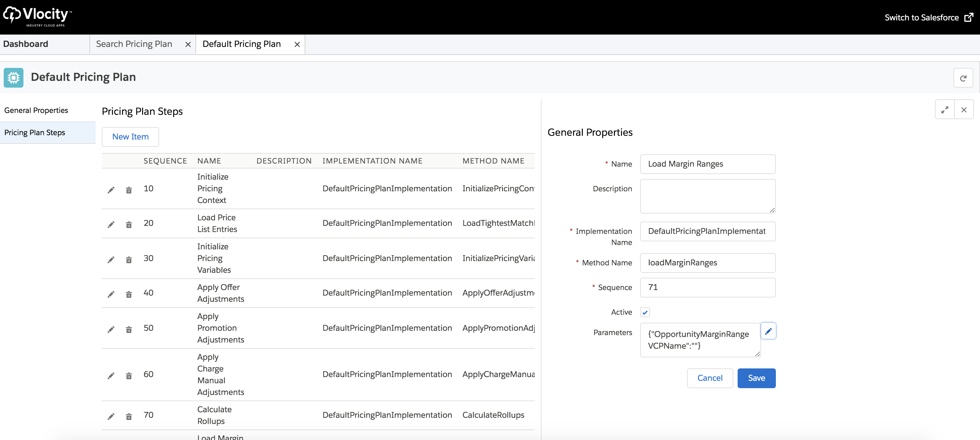Focus the Implementation Name field

[708, 231]
